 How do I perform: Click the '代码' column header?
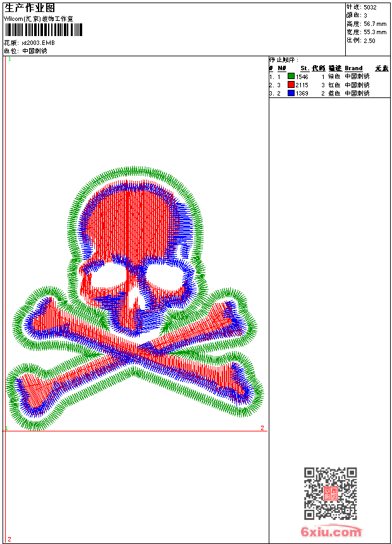click(x=319, y=68)
